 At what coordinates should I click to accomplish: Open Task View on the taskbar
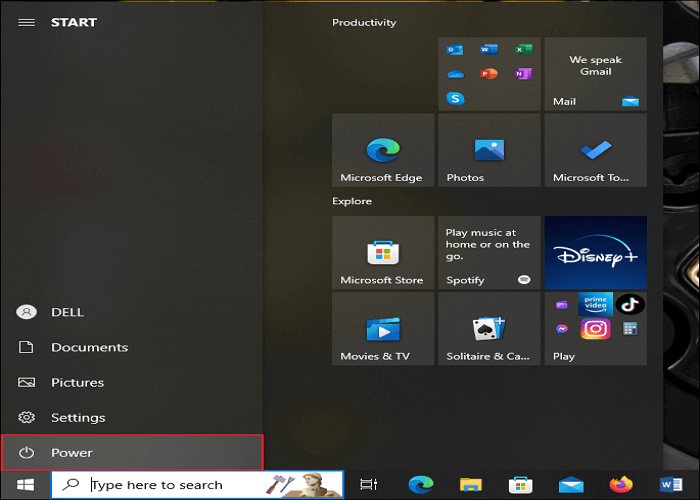pos(369,485)
